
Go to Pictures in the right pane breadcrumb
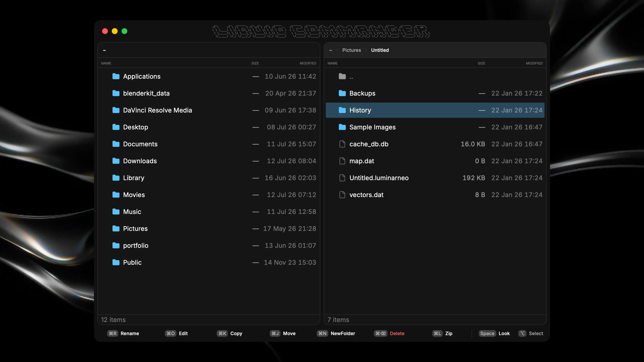352,50
